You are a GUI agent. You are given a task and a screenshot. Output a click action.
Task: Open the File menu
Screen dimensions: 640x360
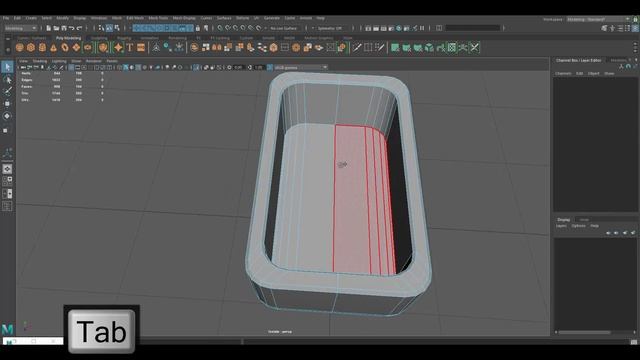point(6,18)
